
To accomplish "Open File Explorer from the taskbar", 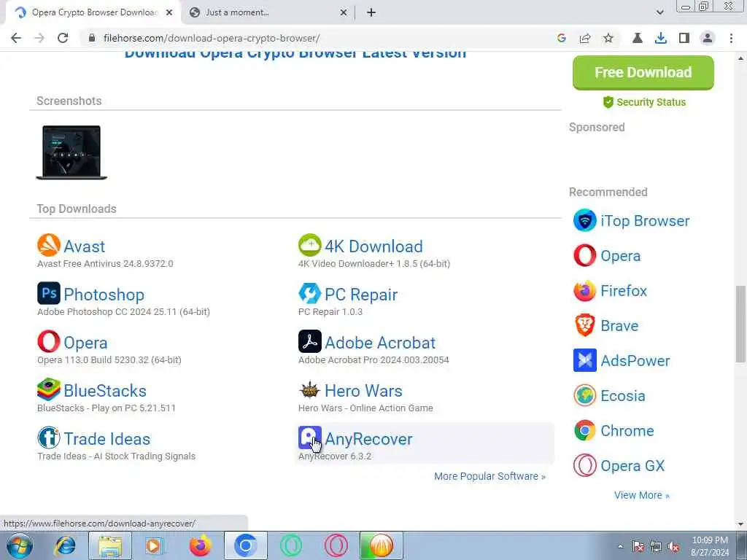I will (x=110, y=545).
